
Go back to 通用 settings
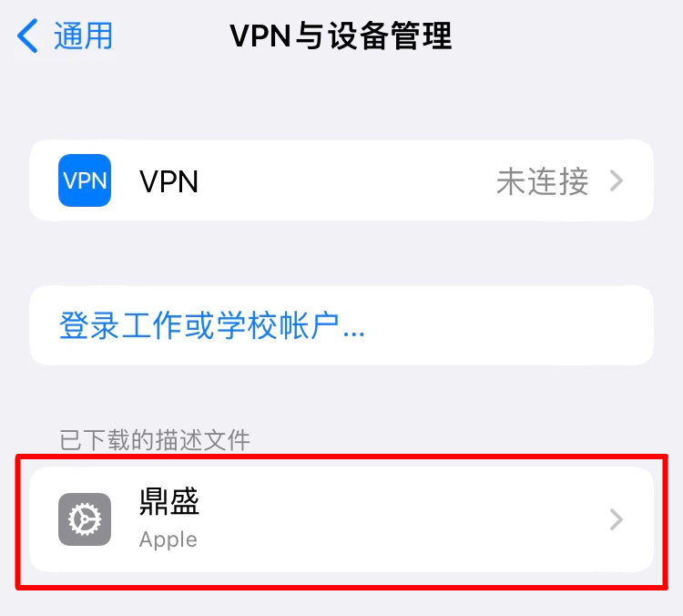click(x=65, y=36)
